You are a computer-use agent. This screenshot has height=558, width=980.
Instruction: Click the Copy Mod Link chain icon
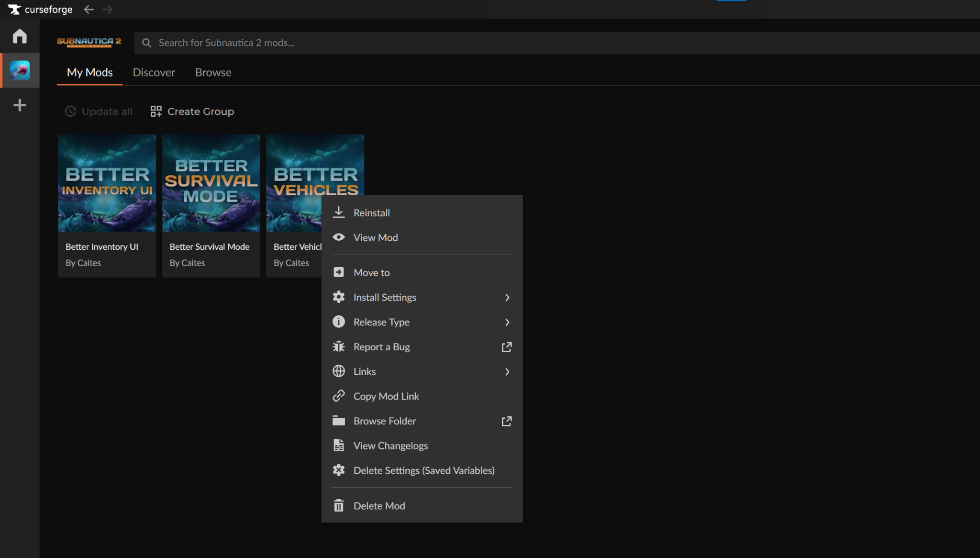(339, 396)
